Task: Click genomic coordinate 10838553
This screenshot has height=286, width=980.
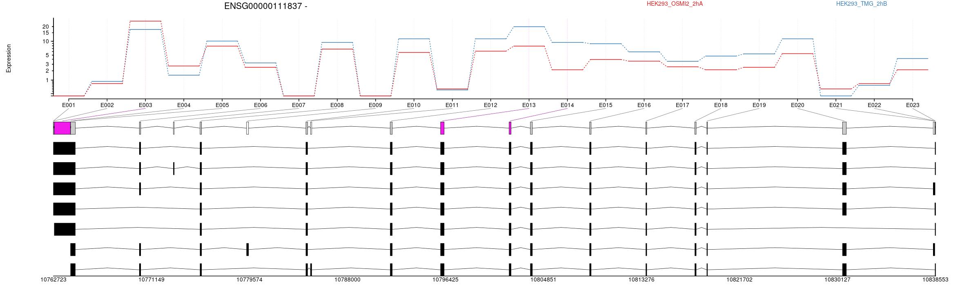Action: click(x=935, y=280)
